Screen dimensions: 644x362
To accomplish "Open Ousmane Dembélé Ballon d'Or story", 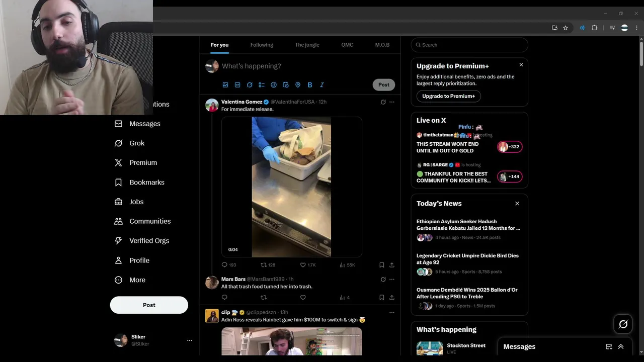I will (x=469, y=298).
